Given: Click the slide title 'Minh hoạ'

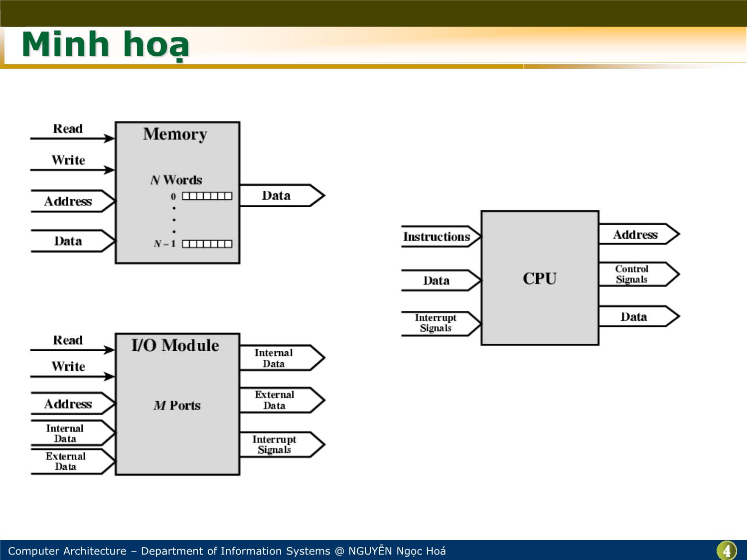Looking at the screenshot, I should point(106,45).
